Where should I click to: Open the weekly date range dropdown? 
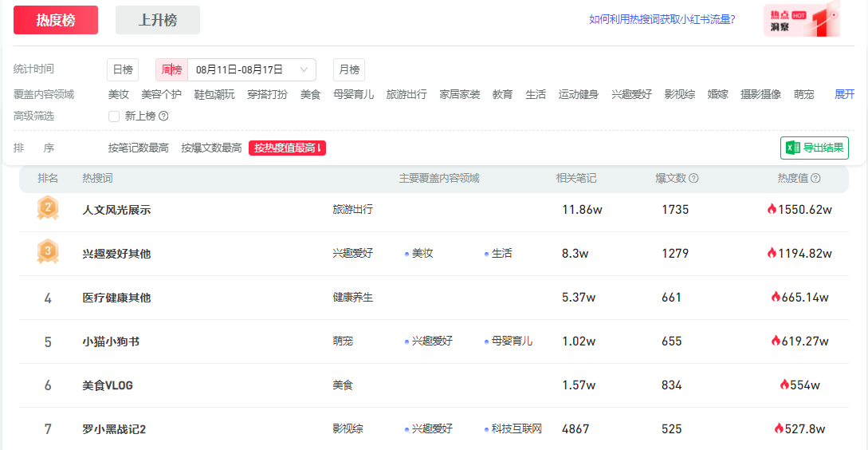pos(251,70)
